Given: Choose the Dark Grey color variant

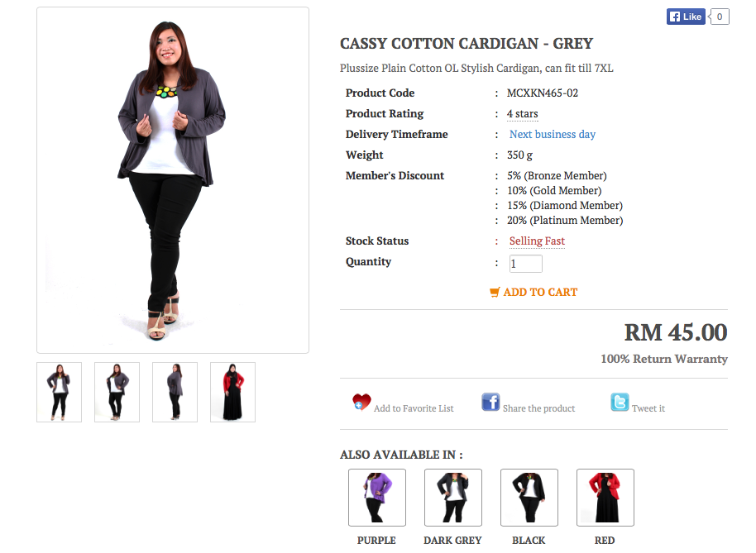Looking at the screenshot, I should (x=453, y=498).
